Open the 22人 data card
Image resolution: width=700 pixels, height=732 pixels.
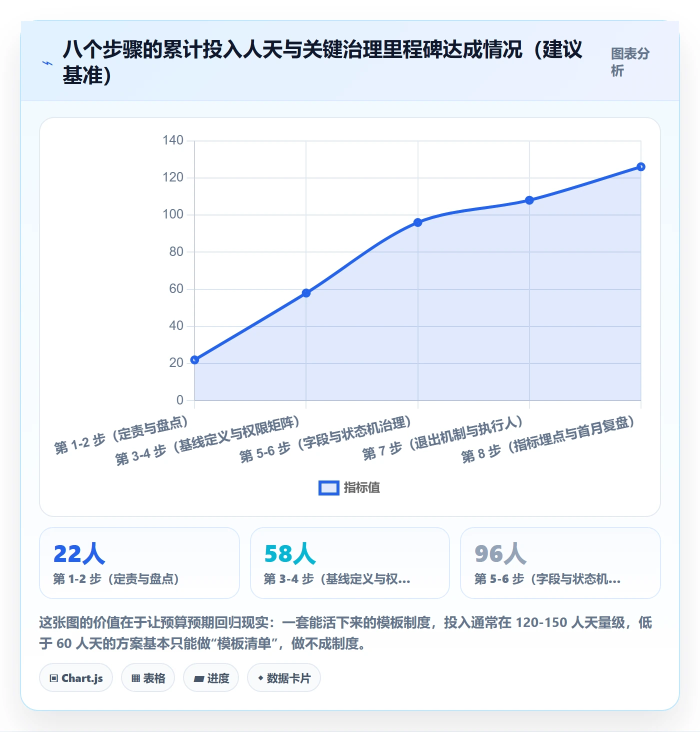[x=139, y=563]
